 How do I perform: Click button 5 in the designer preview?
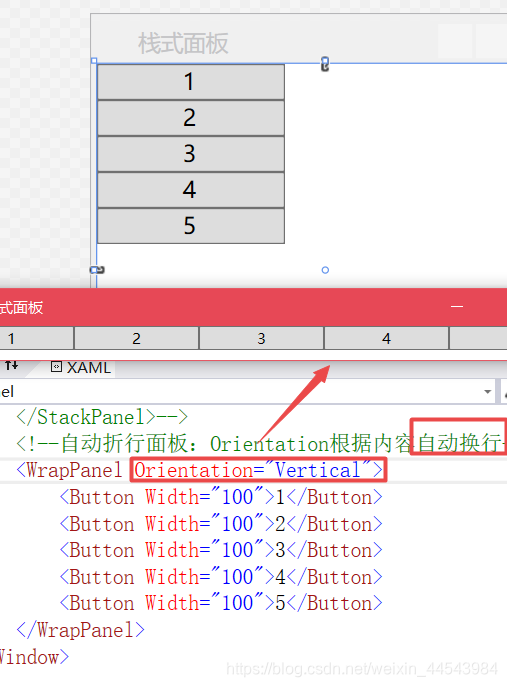tap(191, 226)
